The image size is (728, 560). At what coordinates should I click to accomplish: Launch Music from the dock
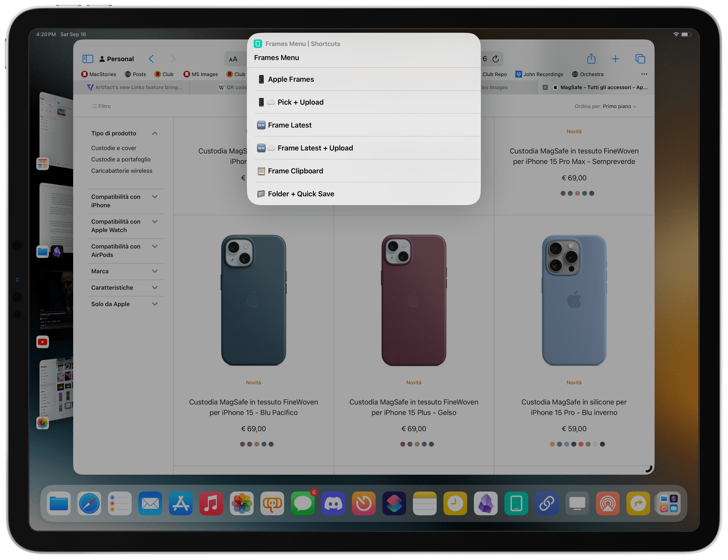click(211, 503)
